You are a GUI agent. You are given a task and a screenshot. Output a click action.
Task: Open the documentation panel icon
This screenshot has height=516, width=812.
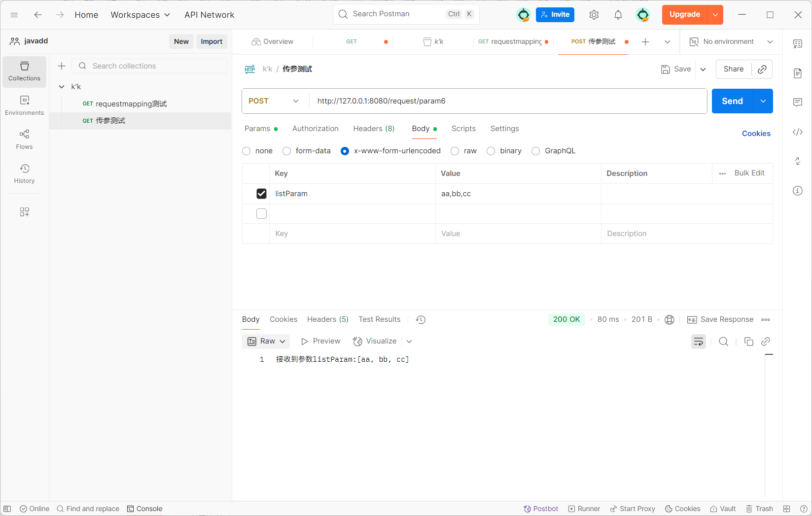(798, 73)
